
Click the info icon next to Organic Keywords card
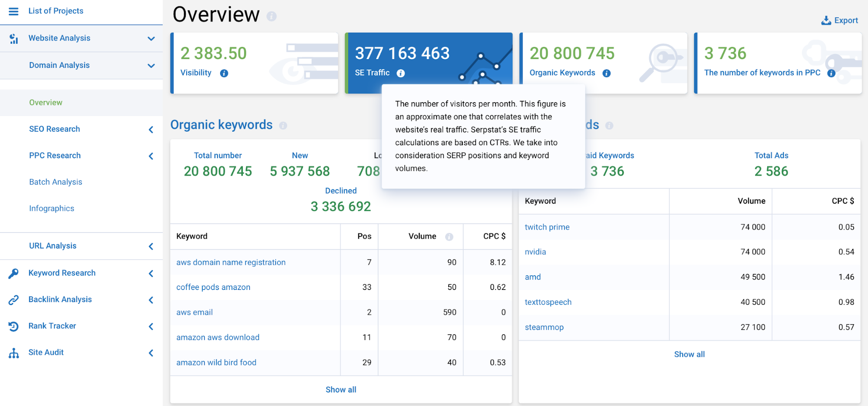tap(607, 73)
